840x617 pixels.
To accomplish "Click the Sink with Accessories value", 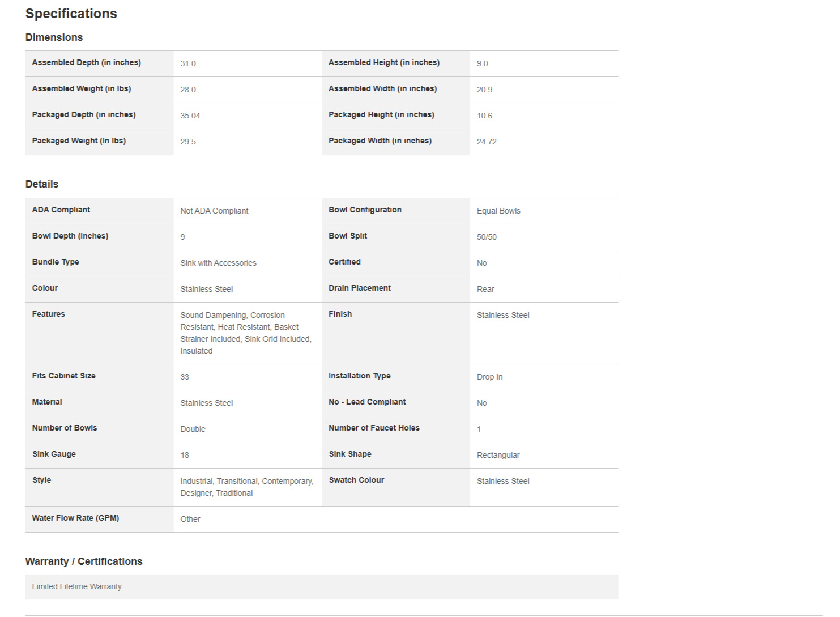I will coord(218,263).
